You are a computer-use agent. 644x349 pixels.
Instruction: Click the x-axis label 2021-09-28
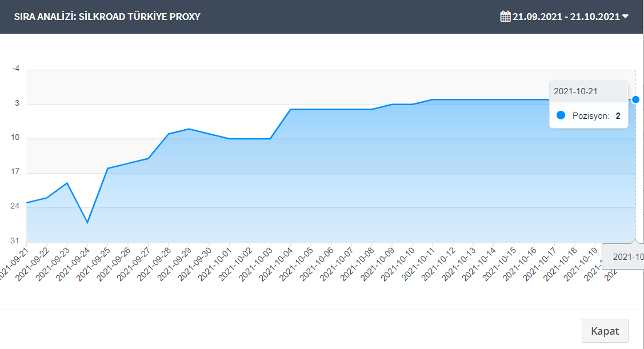point(154,263)
